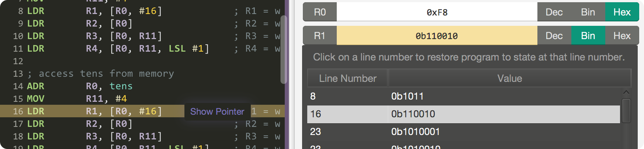Image resolution: width=644 pixels, height=149 pixels.
Task: Click the Line Number column header
Action: point(347,78)
